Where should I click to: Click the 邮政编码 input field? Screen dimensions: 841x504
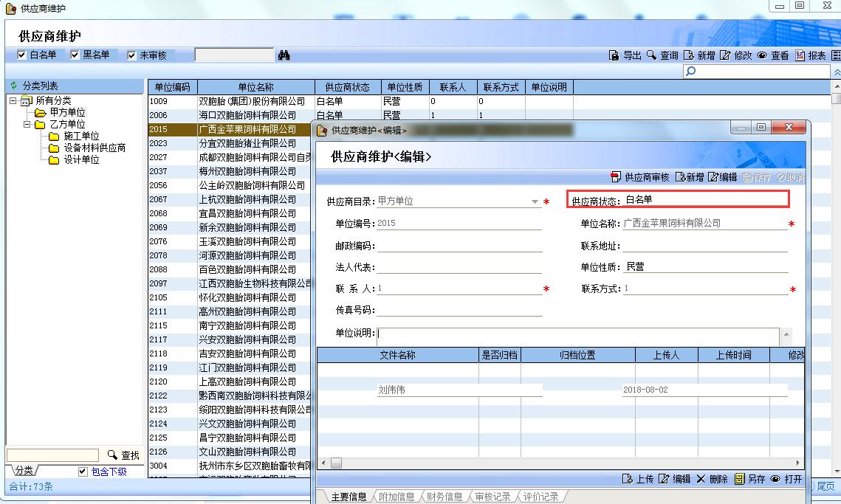[459, 246]
